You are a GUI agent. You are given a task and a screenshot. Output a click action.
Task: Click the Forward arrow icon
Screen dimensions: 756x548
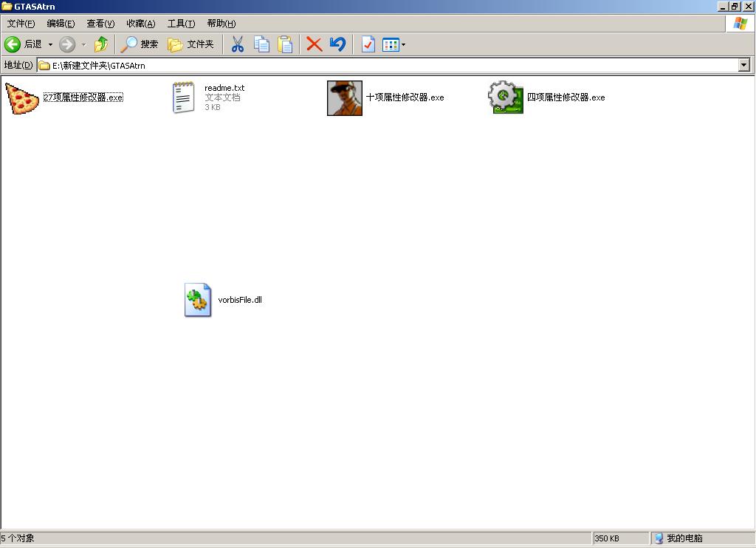click(67, 44)
